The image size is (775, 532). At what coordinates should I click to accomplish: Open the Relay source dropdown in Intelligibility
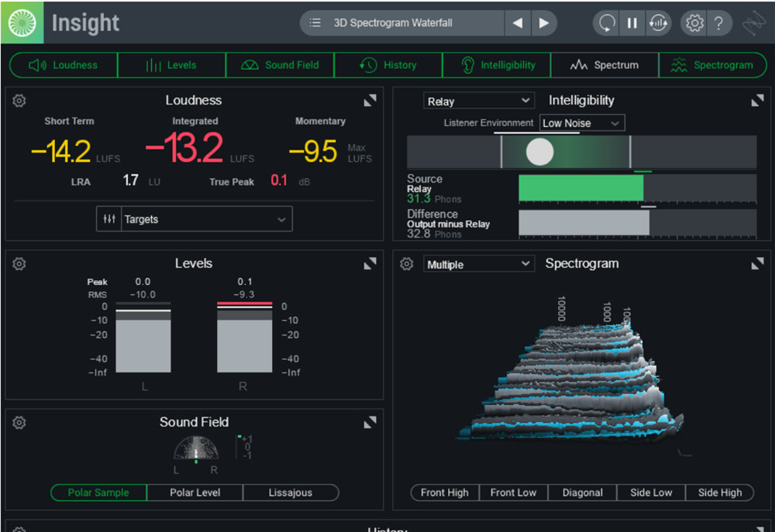479,101
